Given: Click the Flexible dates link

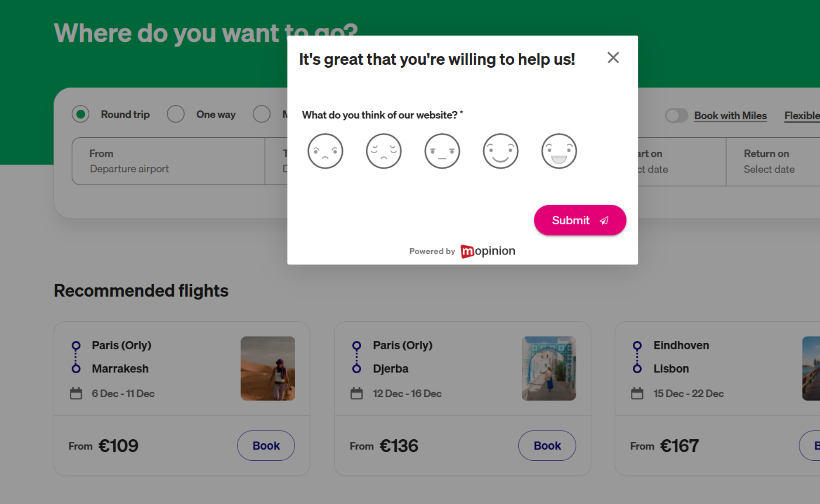Looking at the screenshot, I should click(x=802, y=116).
